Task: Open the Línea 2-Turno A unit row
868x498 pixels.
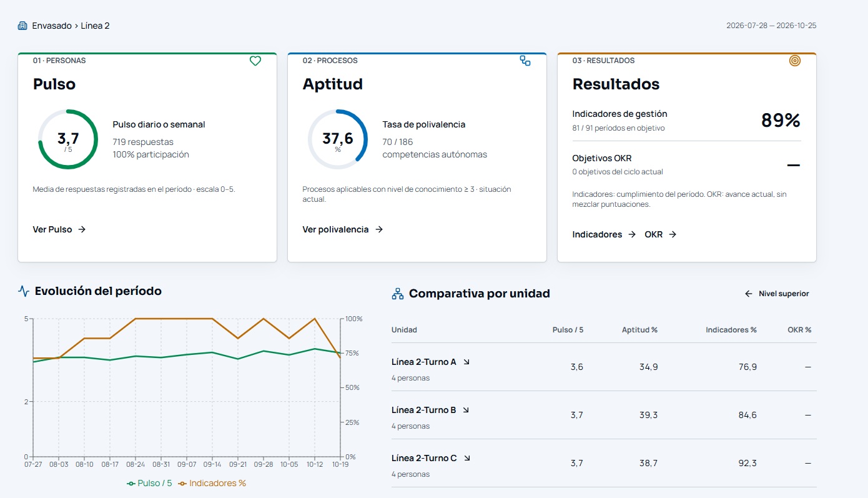Action: pos(604,367)
